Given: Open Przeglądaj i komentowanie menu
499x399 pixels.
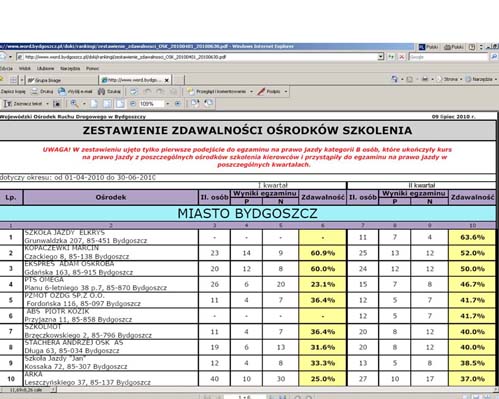Looking at the screenshot, I should pos(220,91).
